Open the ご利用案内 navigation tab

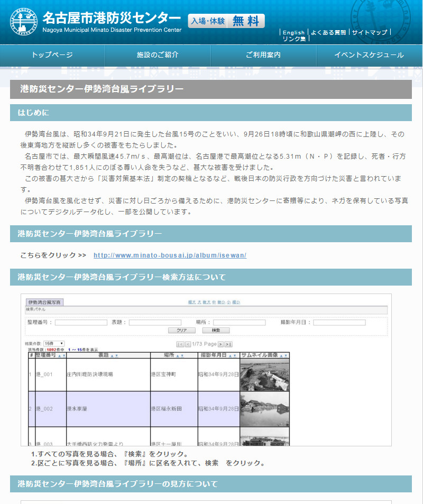263,56
